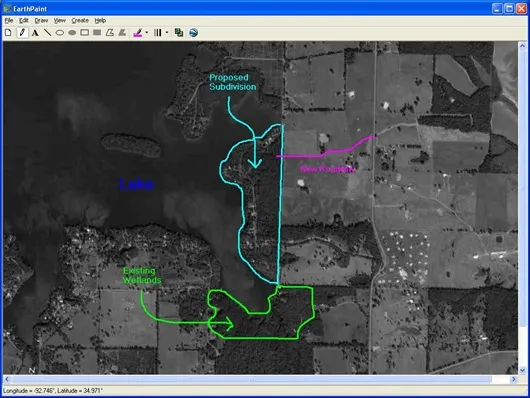Viewport: 530px width, 398px height.
Task: Open the View menu
Action: pos(60,21)
